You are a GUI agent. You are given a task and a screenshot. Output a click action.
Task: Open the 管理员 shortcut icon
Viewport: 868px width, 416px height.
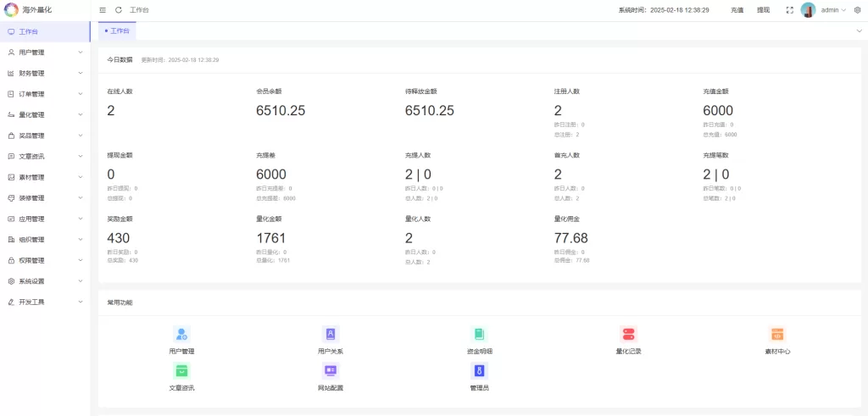pos(480,370)
